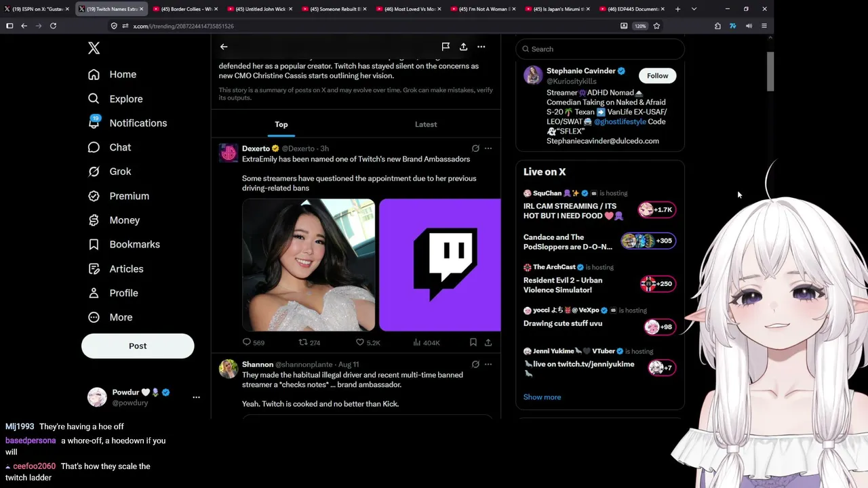868x488 pixels.
Task: Go to Explore in the sidebar
Action: point(116,99)
